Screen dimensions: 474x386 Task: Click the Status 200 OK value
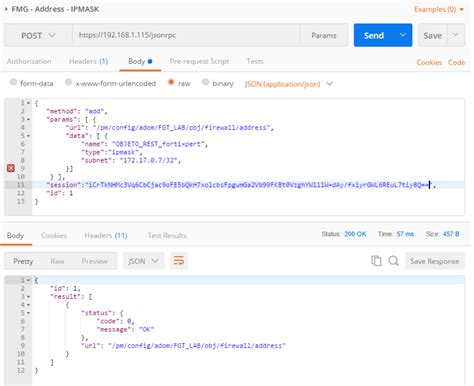click(x=355, y=234)
